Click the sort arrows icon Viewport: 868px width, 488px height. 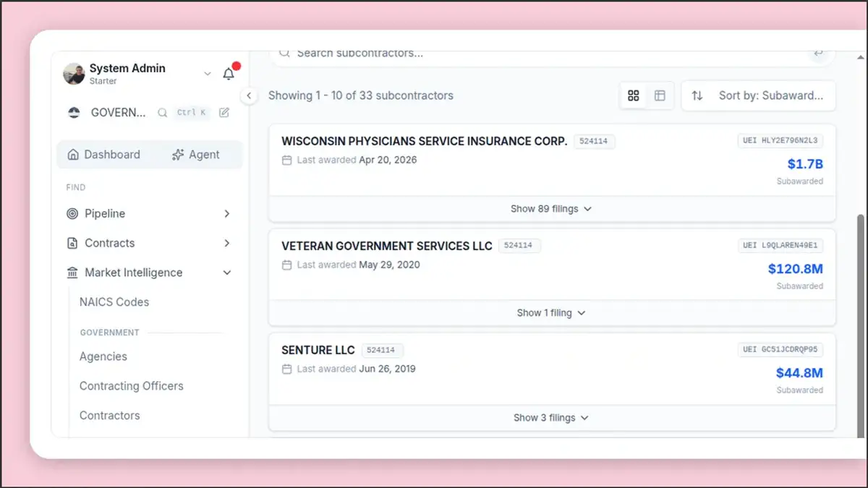(697, 95)
